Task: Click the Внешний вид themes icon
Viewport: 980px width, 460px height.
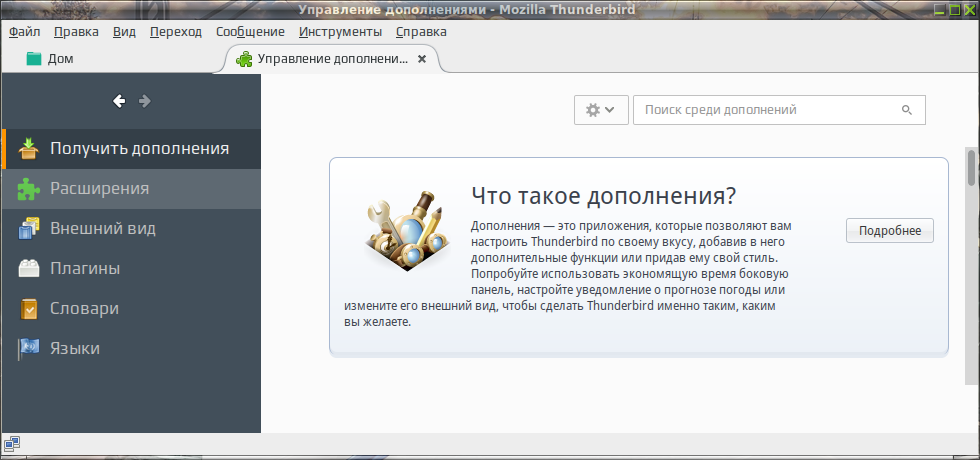Action: click(29, 229)
